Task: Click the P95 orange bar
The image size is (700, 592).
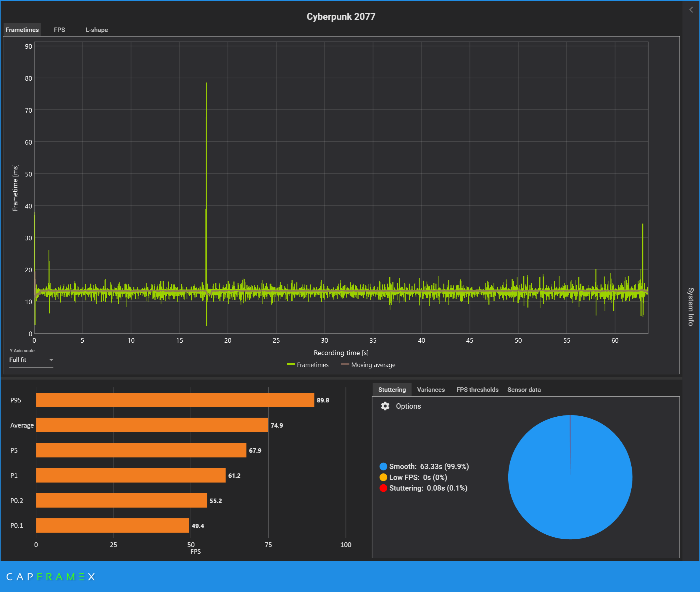Action: (x=175, y=400)
